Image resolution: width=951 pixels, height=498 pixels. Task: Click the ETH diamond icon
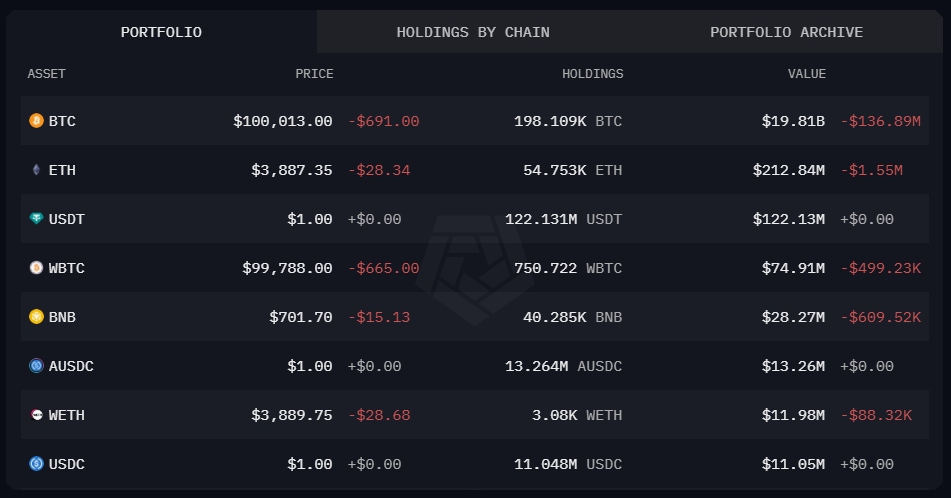(x=36, y=170)
